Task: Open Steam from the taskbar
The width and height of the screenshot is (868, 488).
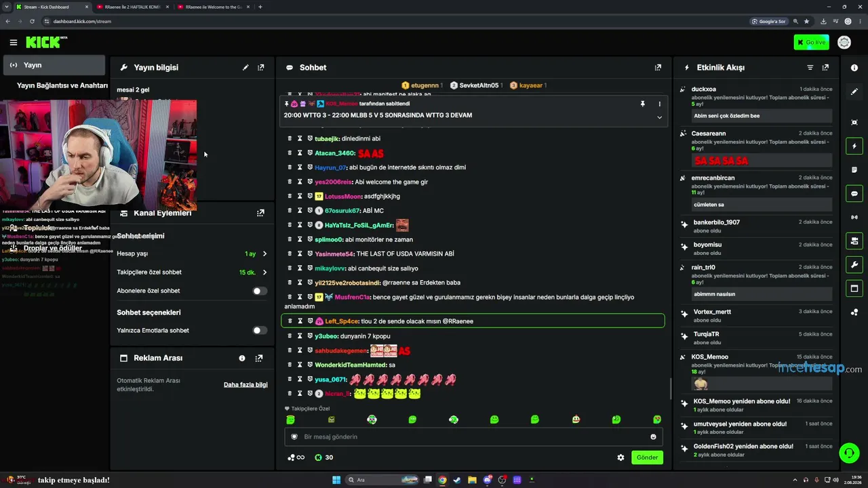Action: pyautogui.click(x=457, y=480)
